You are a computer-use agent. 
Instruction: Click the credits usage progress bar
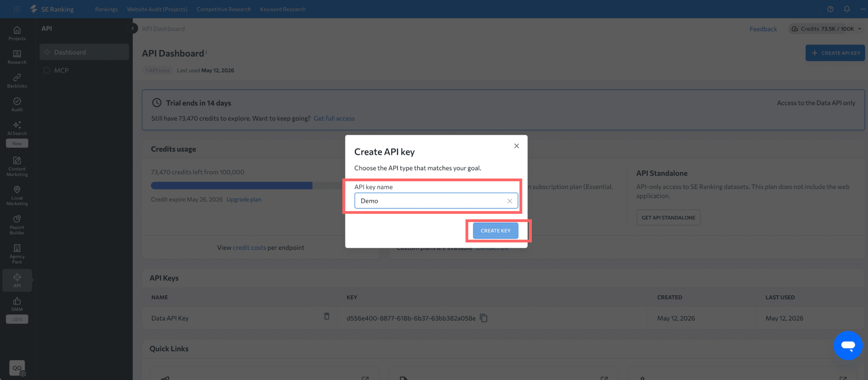click(x=248, y=186)
